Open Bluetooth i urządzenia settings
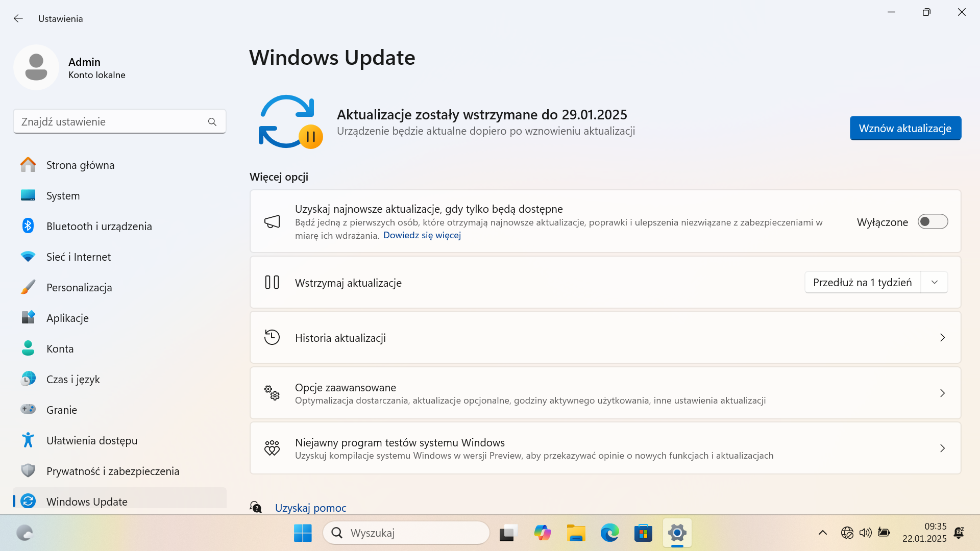980x551 pixels. 99,226
